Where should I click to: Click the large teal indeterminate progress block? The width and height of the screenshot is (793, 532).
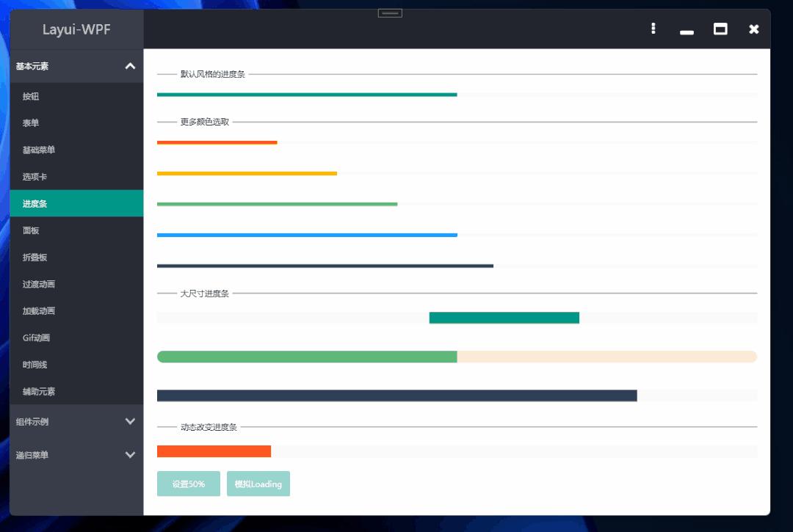(504, 318)
